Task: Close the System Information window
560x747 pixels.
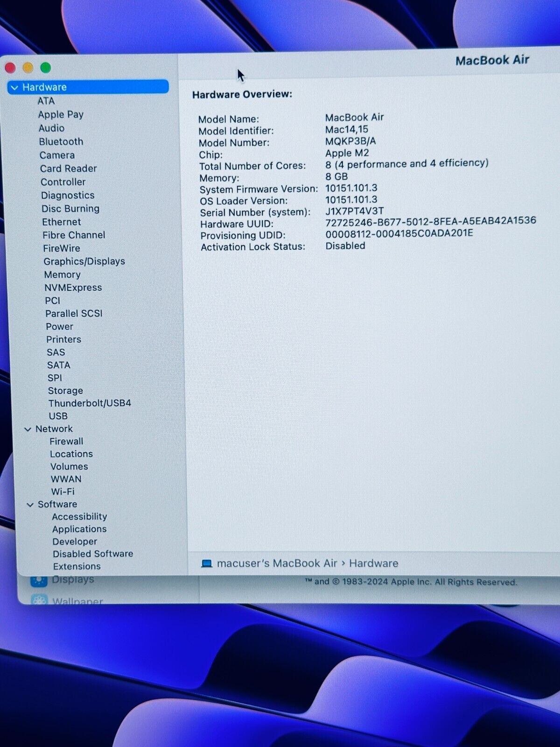Action: pyautogui.click(x=10, y=68)
